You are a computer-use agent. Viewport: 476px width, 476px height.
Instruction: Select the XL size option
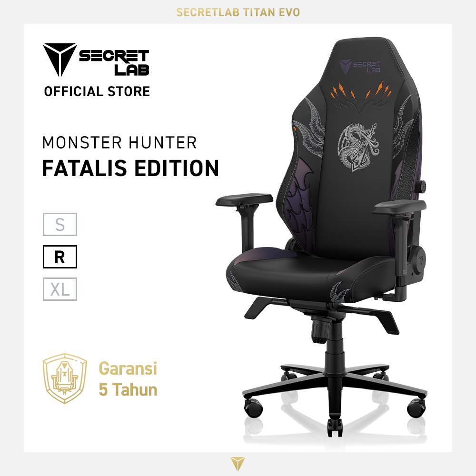click(60, 289)
